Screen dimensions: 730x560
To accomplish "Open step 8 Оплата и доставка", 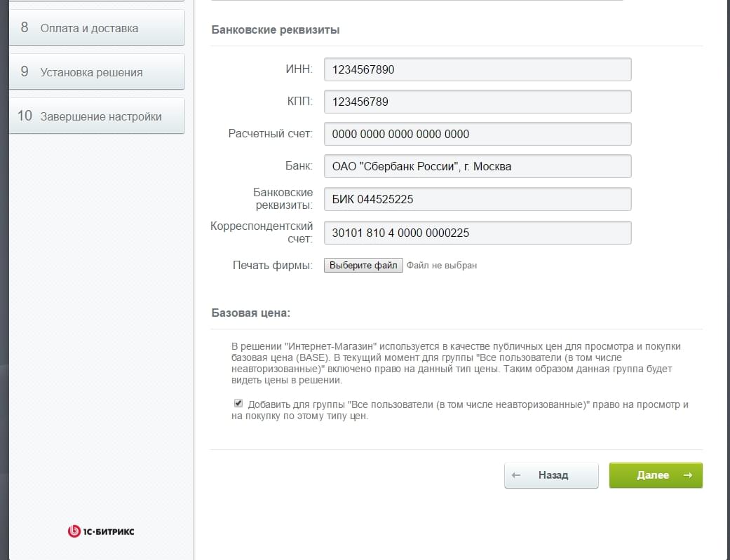I will click(97, 28).
